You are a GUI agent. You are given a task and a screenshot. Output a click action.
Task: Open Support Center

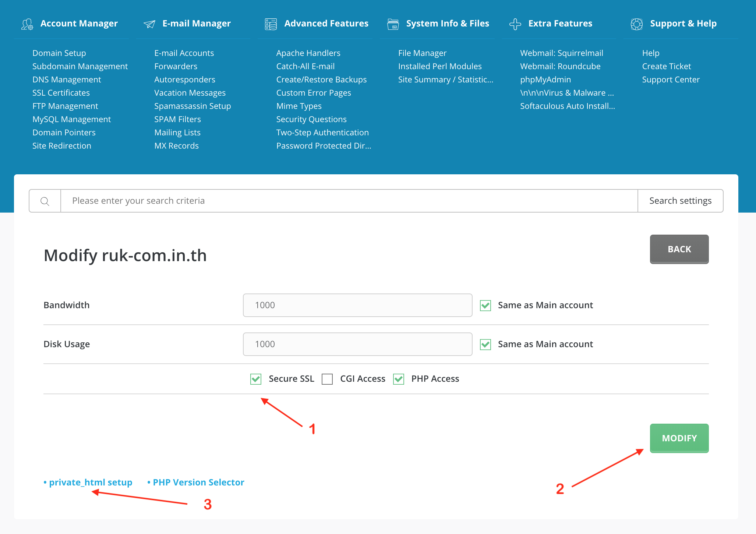(671, 79)
